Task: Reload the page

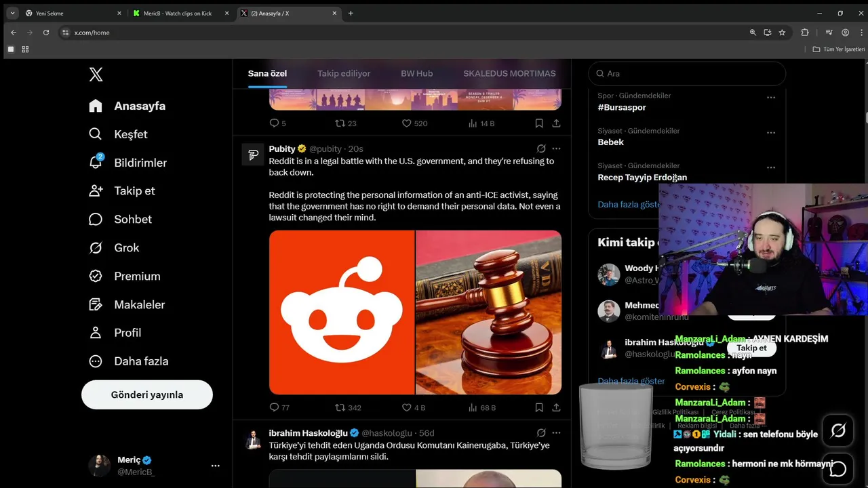Action: point(46,33)
